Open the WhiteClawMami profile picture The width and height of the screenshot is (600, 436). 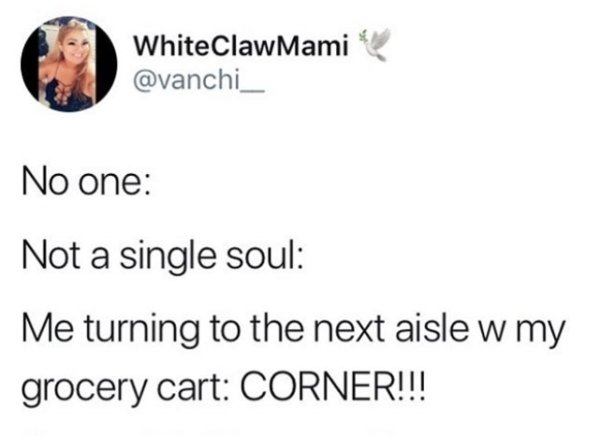(x=69, y=64)
